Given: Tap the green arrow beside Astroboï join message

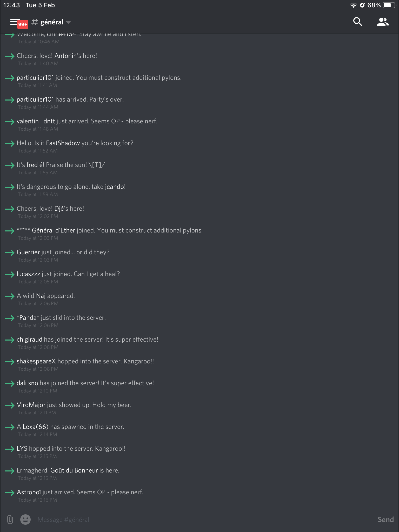Looking at the screenshot, I should (x=10, y=493).
